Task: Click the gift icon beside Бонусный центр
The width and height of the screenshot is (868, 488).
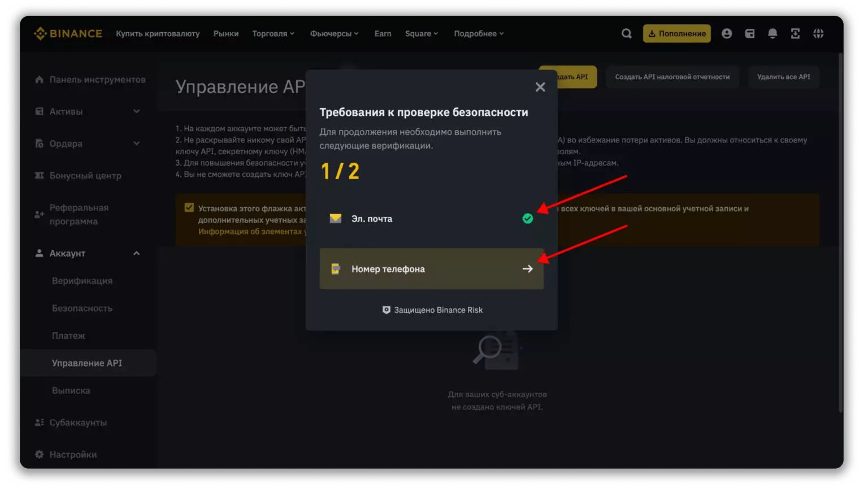Action: pos(39,175)
